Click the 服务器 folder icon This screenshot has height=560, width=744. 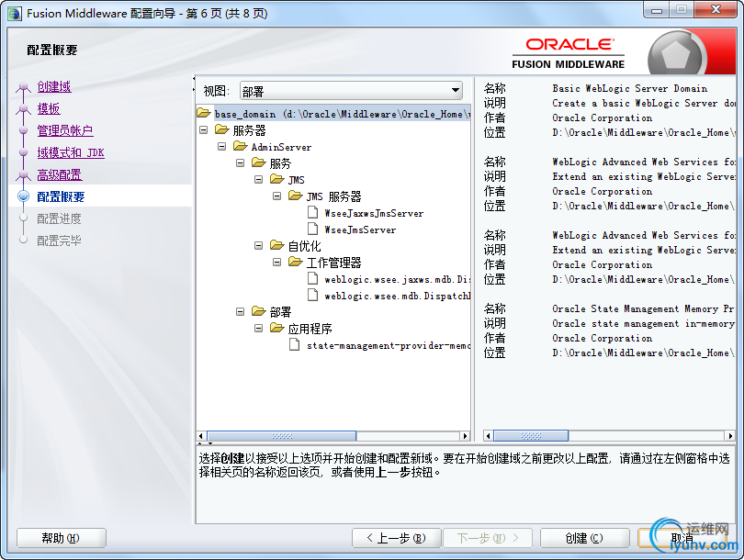click(x=221, y=129)
